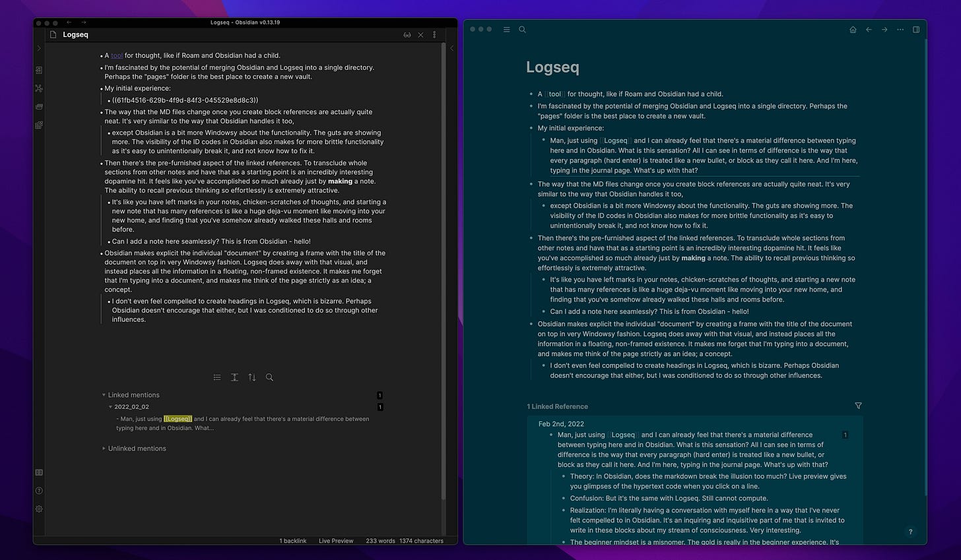Click the block reference ((61fb4516-629b...)) in Obsidian

185,100
